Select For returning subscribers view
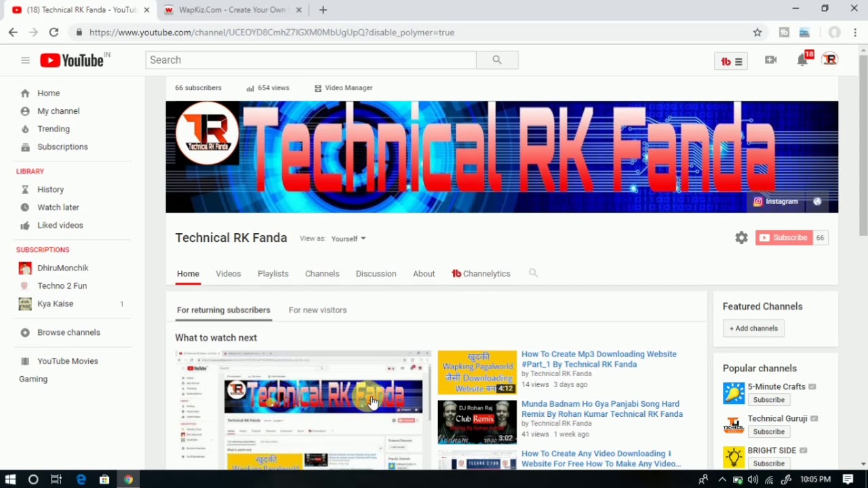Screen dimensions: 868x488 (x=223, y=310)
